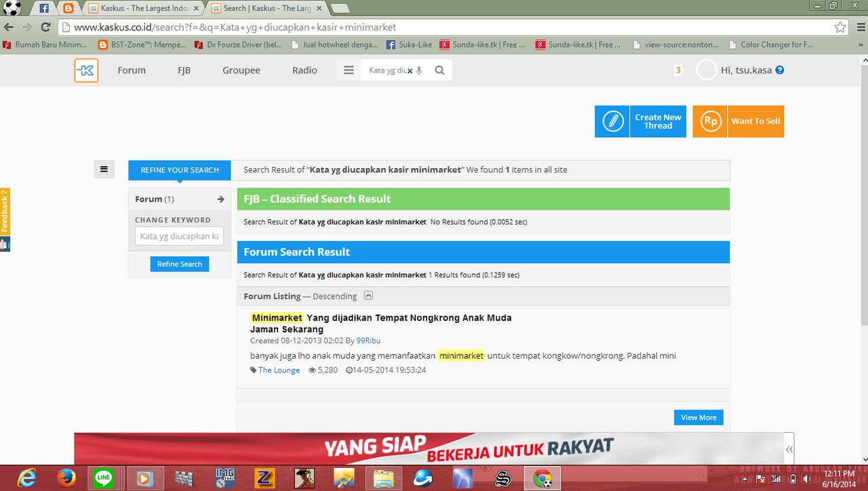Screen dimensions: 868x491
Task: Close the Search | Kaskus tab
Action: coord(319,8)
